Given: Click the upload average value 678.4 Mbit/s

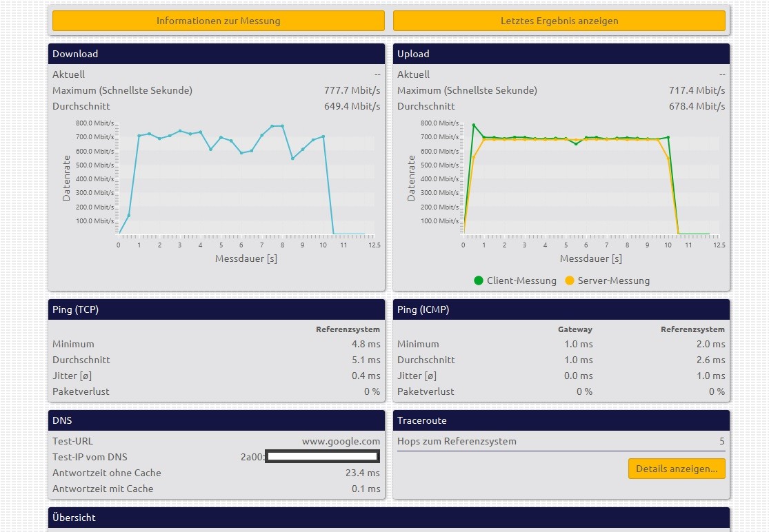Looking at the screenshot, I should [x=697, y=106].
